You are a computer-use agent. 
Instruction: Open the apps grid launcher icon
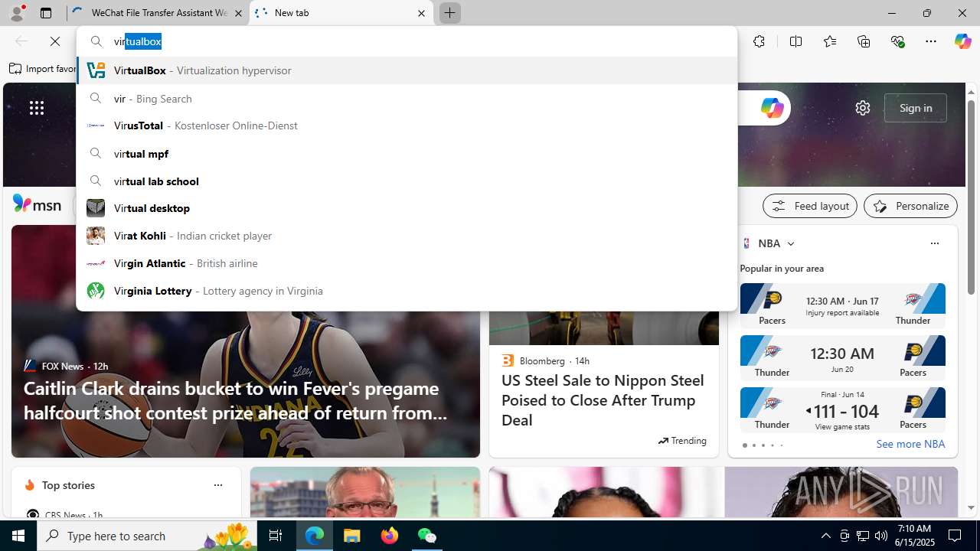point(37,108)
